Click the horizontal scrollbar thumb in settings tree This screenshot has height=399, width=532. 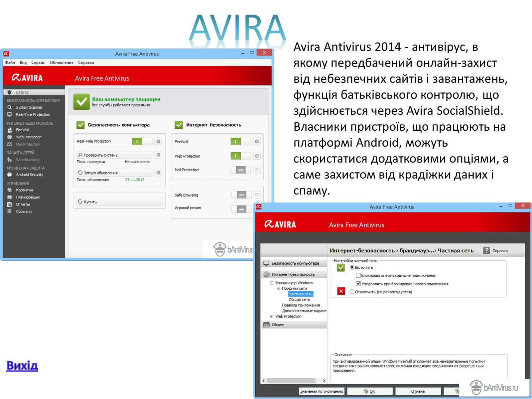tap(291, 381)
